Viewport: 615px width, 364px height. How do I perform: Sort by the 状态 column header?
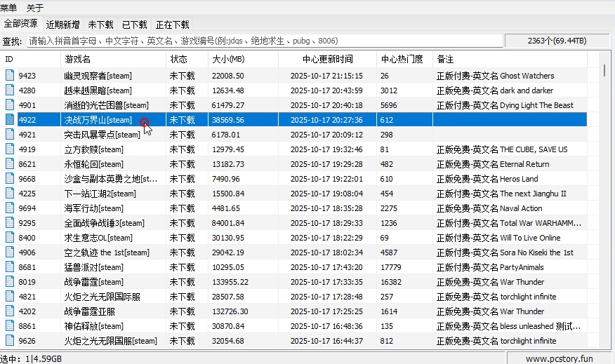(187, 59)
